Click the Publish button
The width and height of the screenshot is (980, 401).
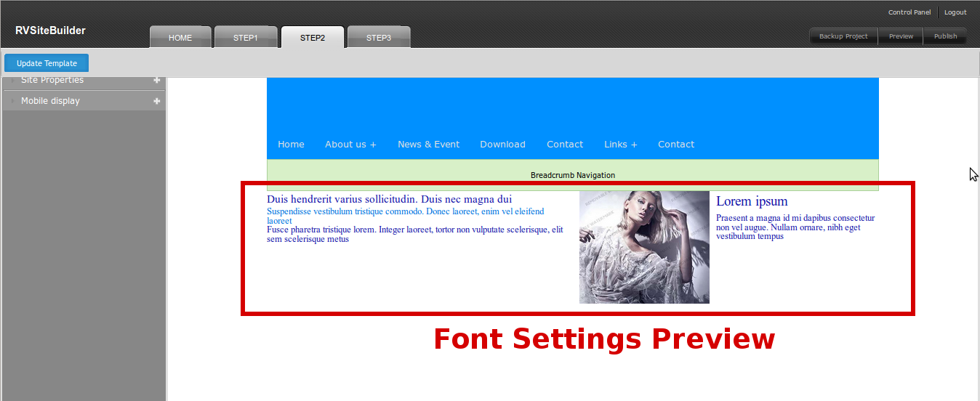[x=945, y=36]
